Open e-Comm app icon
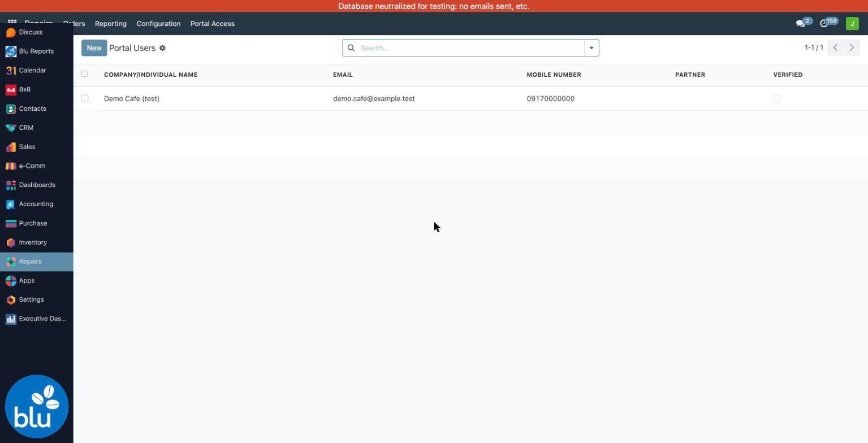Image resolution: width=868 pixels, height=443 pixels. tap(11, 166)
